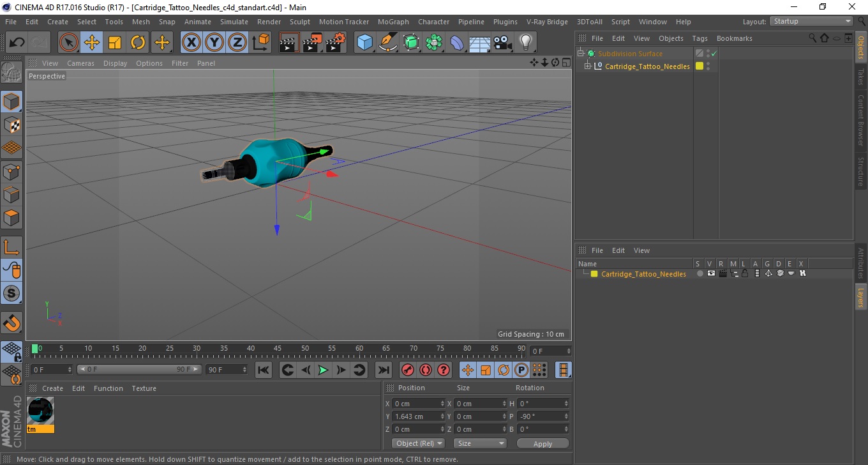Screen dimensions: 868x465
Task: Add a Camera object
Action: click(x=502, y=43)
